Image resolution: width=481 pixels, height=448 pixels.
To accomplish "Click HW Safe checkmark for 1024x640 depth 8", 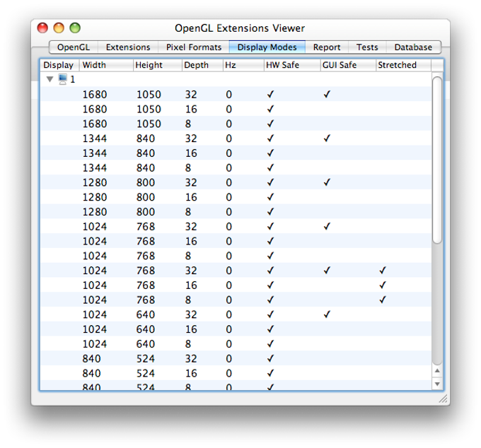I will (x=270, y=344).
